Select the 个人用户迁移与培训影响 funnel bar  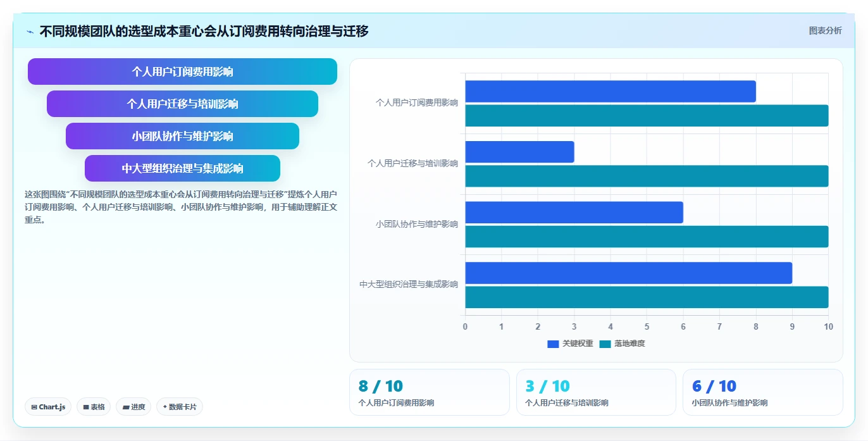coord(182,104)
